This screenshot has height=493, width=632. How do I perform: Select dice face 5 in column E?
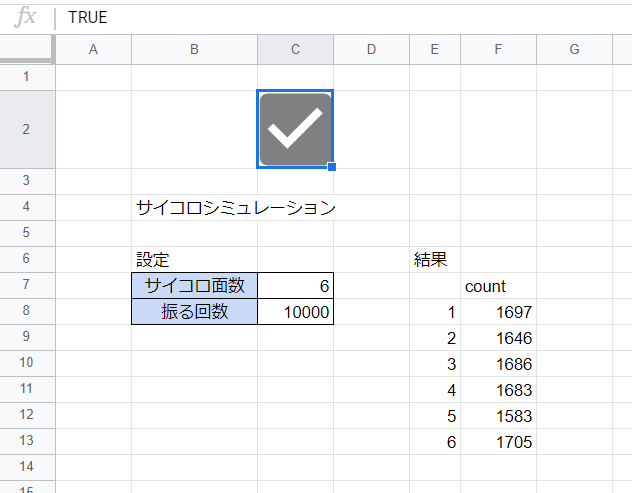coord(435,415)
